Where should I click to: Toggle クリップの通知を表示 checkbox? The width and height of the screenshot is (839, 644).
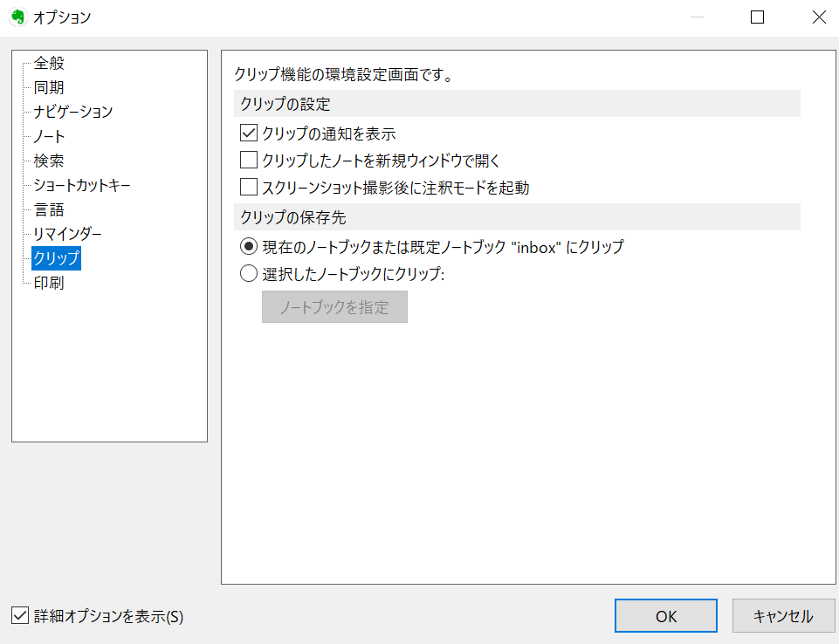pos(249,133)
